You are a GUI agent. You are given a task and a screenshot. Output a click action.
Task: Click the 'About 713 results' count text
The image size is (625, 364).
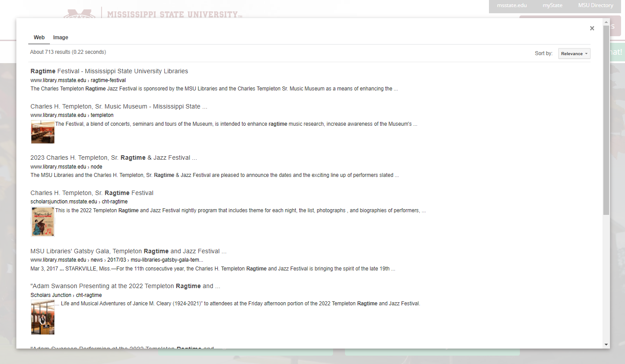pos(68,52)
